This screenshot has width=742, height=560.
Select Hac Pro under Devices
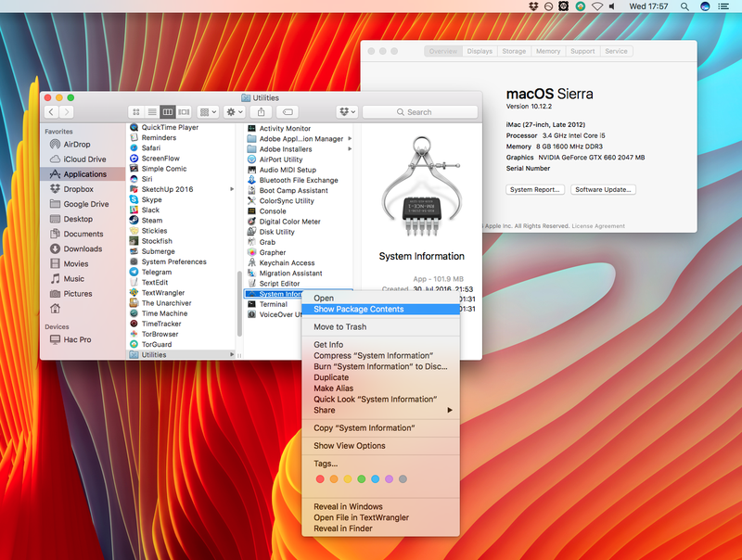(83, 339)
